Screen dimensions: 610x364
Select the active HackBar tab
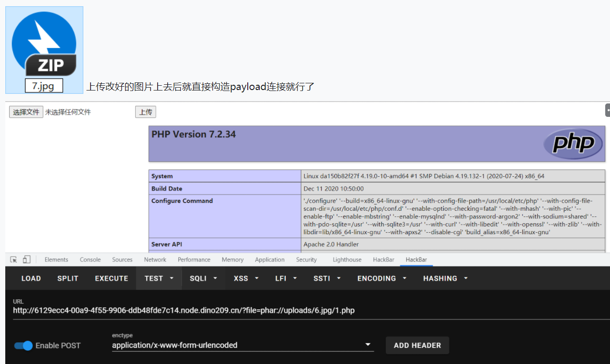click(x=416, y=260)
